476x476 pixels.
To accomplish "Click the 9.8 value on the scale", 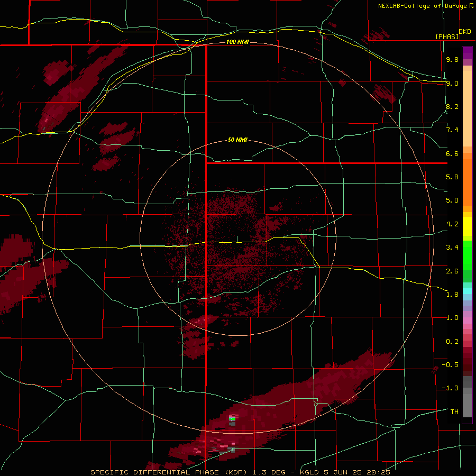I will pos(452,60).
